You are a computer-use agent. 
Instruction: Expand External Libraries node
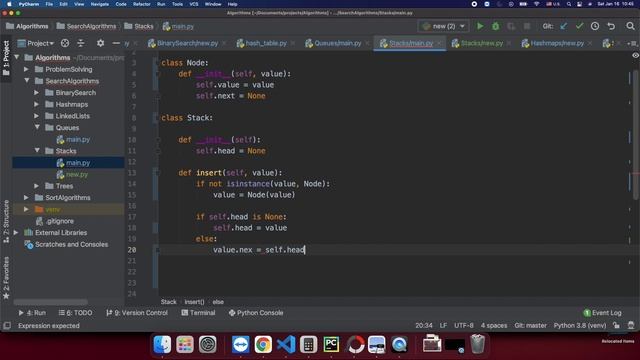pyautogui.click(x=16, y=233)
